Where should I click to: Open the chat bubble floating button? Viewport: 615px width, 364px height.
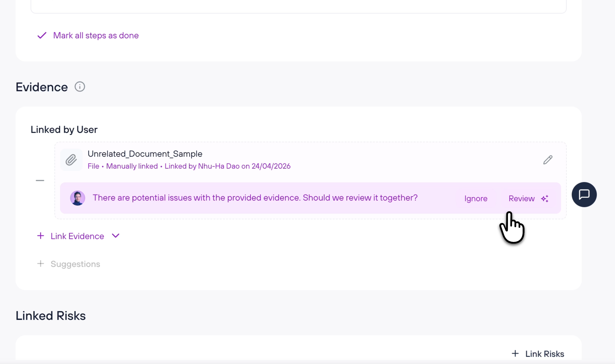[x=584, y=195]
